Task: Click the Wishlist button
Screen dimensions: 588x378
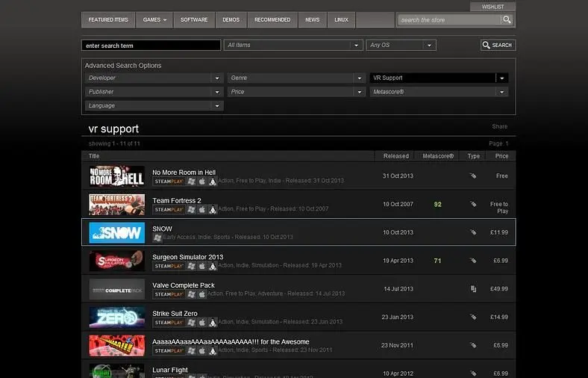Action: pyautogui.click(x=492, y=7)
